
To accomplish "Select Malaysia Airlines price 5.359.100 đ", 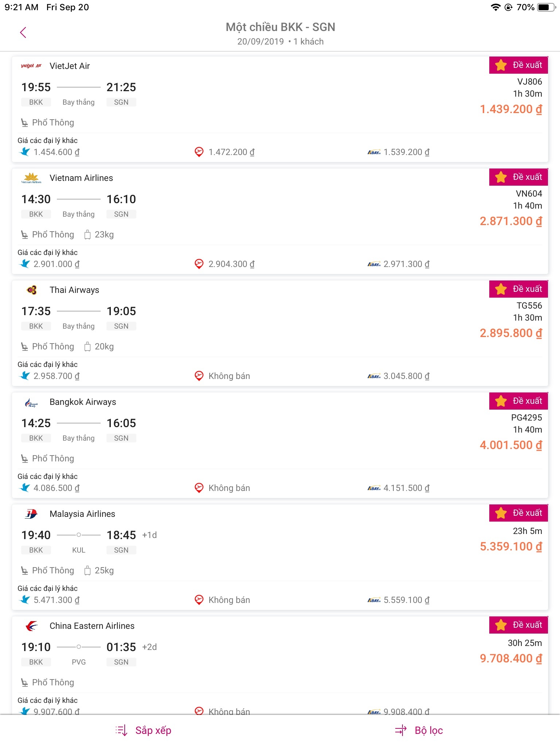I will point(511,546).
